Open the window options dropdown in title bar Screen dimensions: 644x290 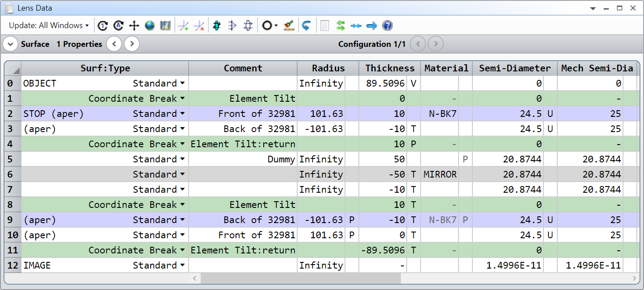[x=593, y=8]
